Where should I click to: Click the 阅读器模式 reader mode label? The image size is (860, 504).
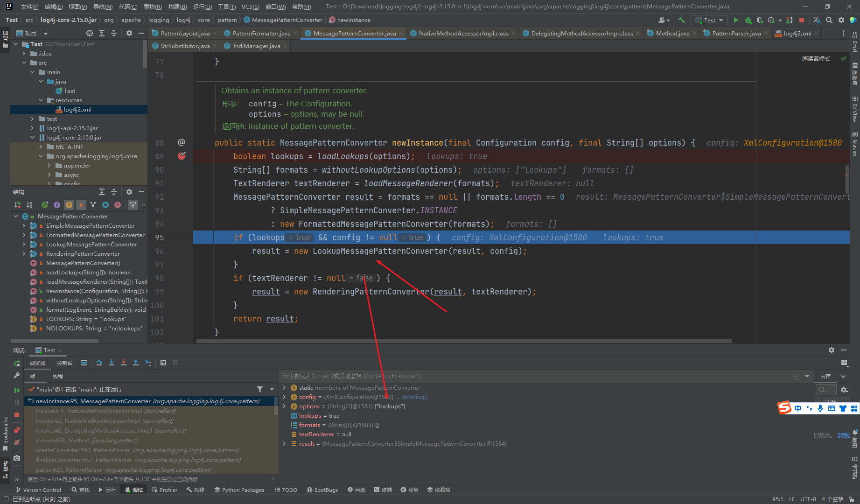816,59
